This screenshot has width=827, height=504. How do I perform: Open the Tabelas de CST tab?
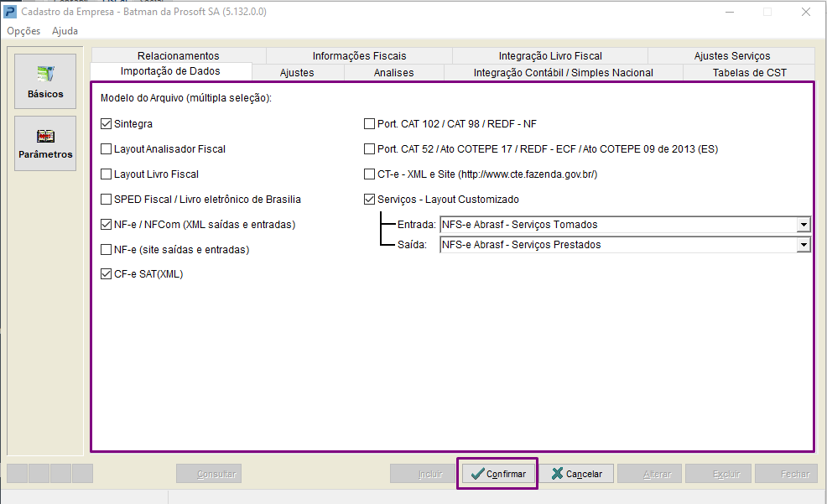point(750,73)
